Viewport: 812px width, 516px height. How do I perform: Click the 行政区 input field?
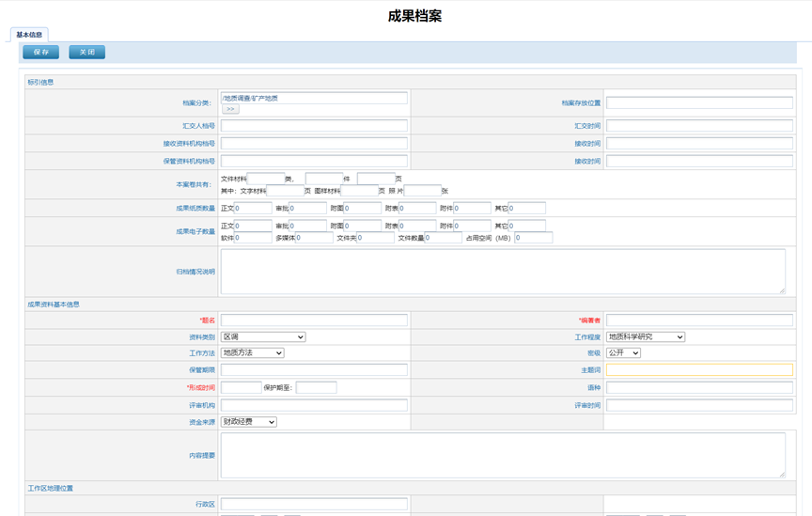point(314,504)
